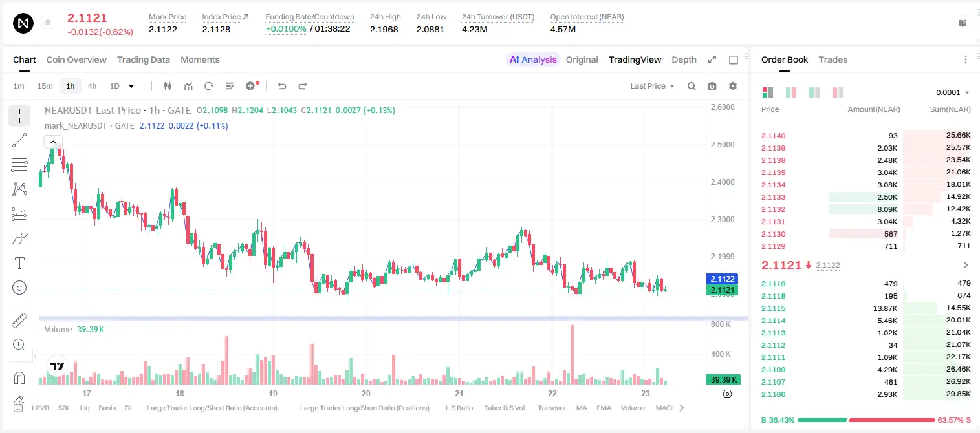Show only sell orders in order book
The height and width of the screenshot is (433, 980).
(x=837, y=92)
